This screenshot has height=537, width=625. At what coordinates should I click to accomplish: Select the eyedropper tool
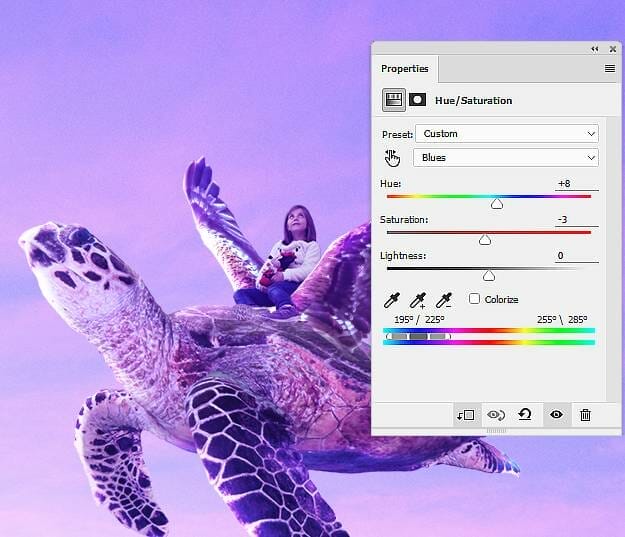coord(393,299)
